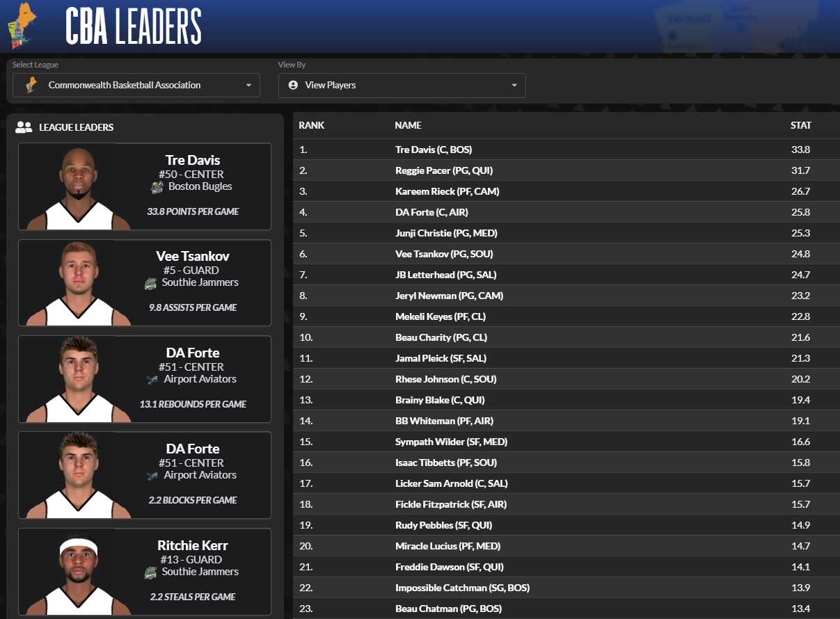The width and height of the screenshot is (840, 619).
Task: Click the NAME column header
Action: tap(408, 126)
